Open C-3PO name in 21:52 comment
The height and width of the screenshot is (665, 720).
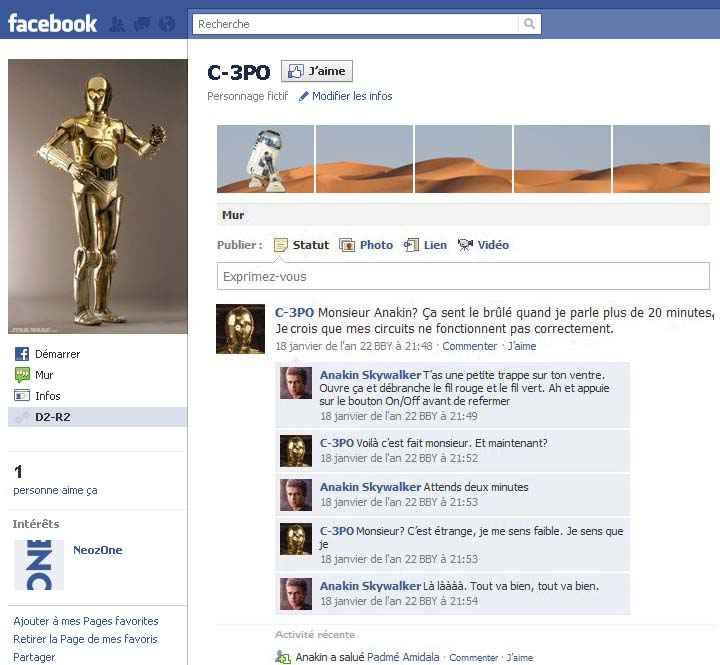(337, 443)
